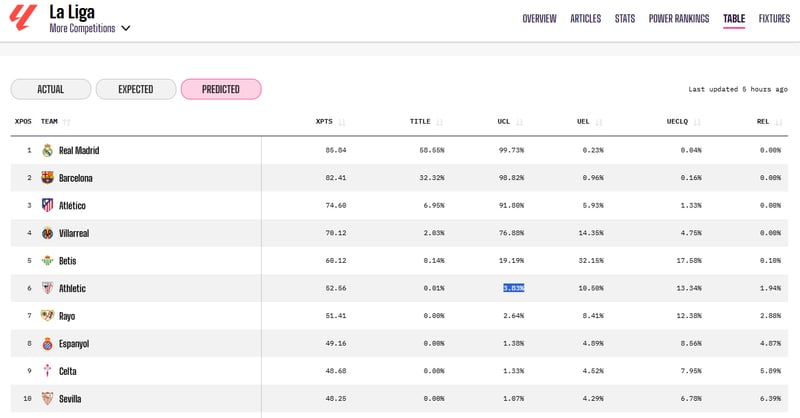Open the Rayo team link
Viewport: 800px width, 418px height.
click(x=69, y=316)
